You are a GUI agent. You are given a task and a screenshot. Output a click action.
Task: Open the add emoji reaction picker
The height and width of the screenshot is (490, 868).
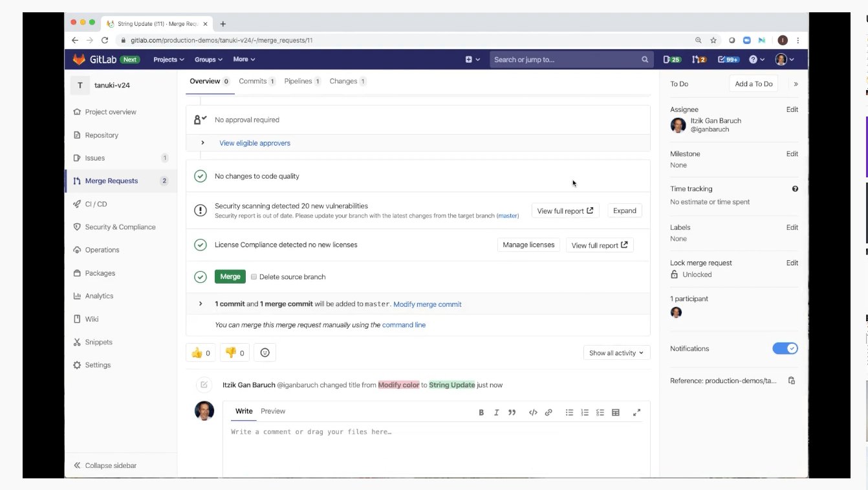point(265,353)
